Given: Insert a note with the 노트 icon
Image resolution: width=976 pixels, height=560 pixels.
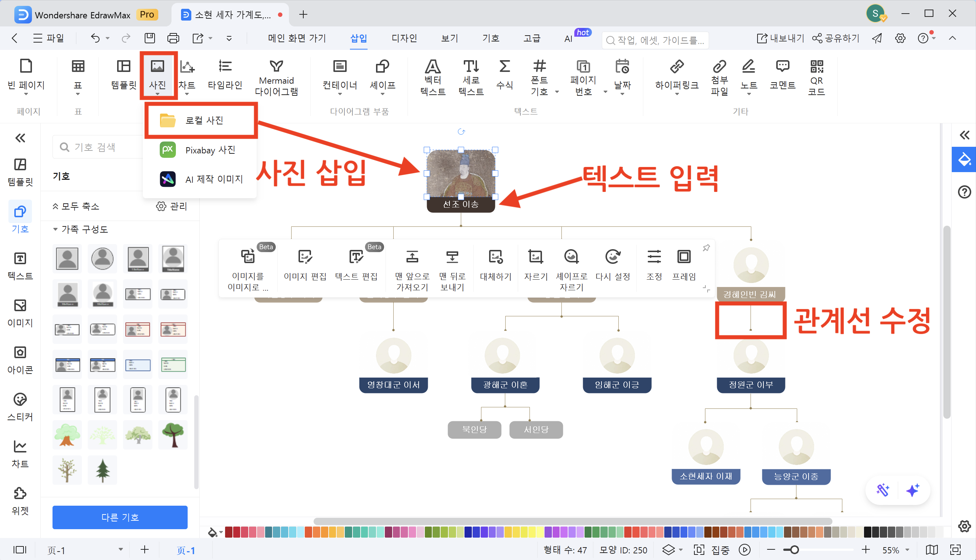Looking at the screenshot, I should 748,76.
